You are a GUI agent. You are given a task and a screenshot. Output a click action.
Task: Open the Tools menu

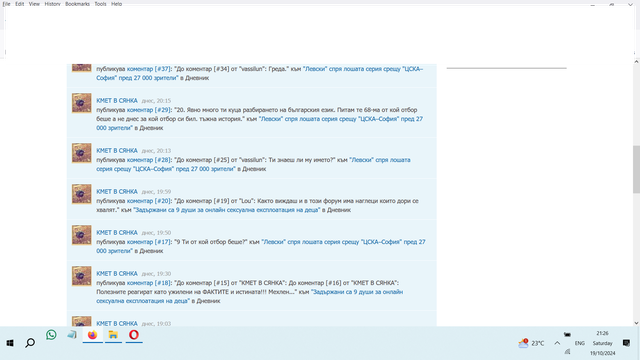tap(100, 4)
